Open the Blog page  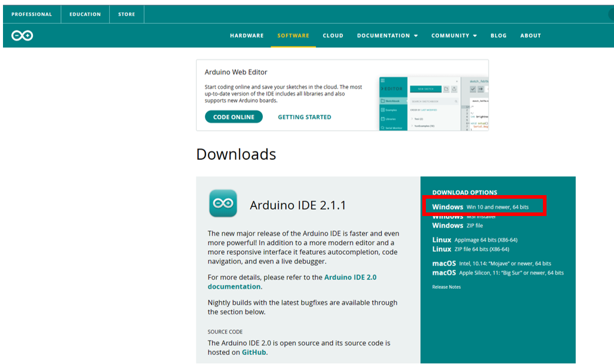click(498, 36)
